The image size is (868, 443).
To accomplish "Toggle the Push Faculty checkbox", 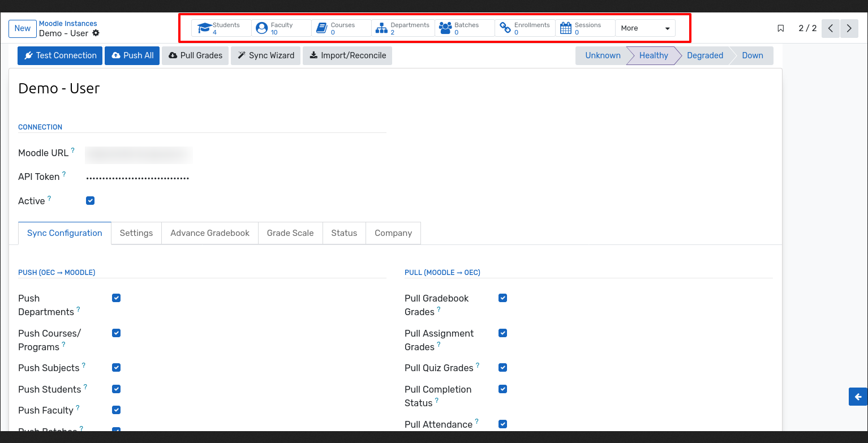I will click(116, 410).
